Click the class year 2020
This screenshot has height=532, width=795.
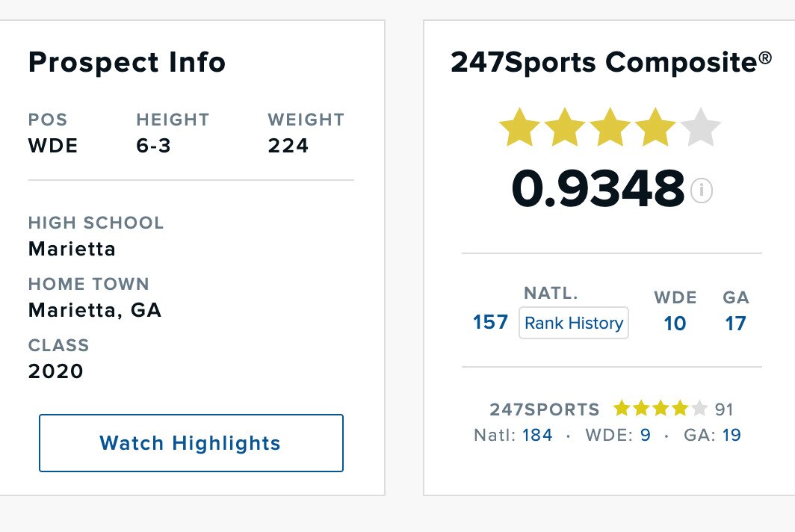[x=56, y=371]
